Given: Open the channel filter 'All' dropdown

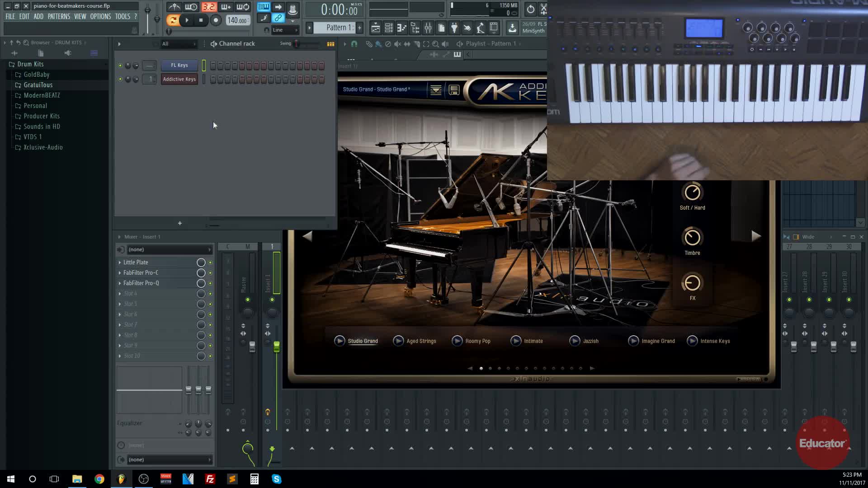Looking at the screenshot, I should 179,44.
